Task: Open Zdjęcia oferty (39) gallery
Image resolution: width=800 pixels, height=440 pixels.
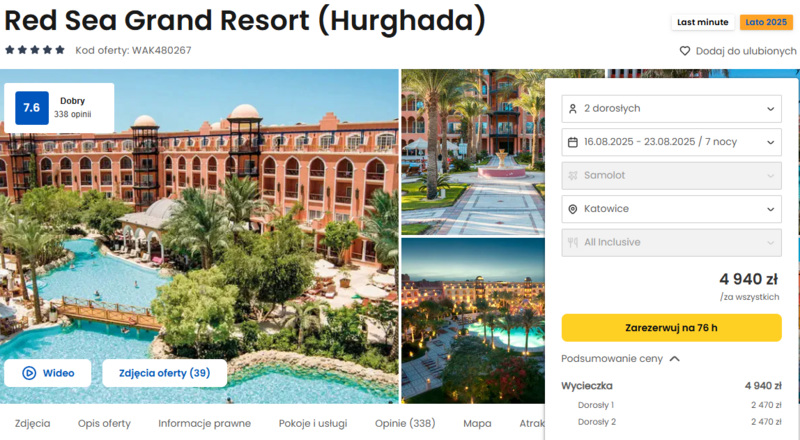Action: [x=164, y=373]
